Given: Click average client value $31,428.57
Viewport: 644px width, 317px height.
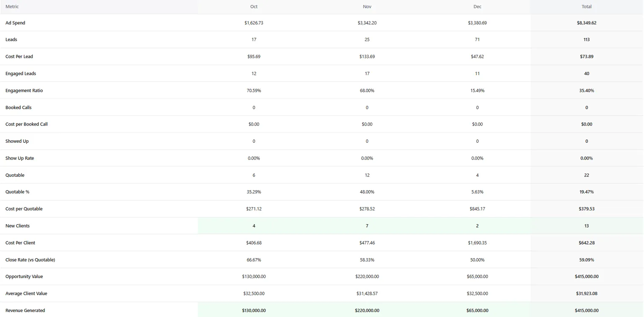Looking at the screenshot, I should coord(367,293).
